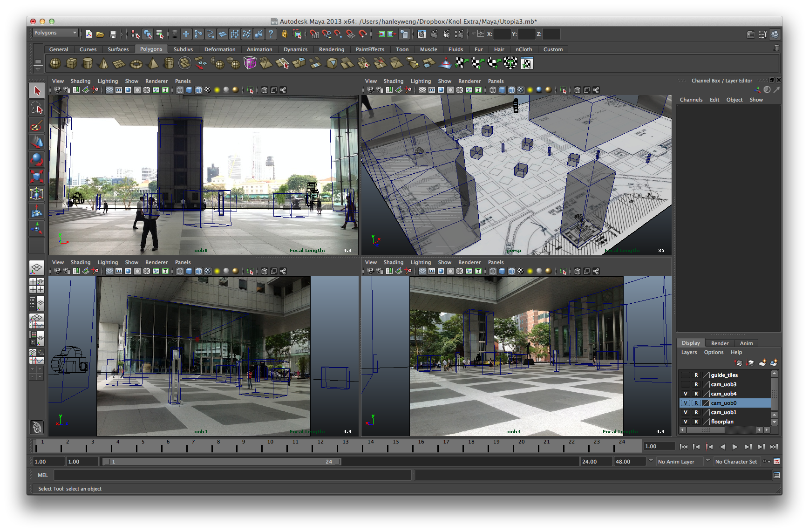Image resolution: width=809 pixels, height=532 pixels.
Task: Select the arrow Select tool
Action: pos(37,91)
